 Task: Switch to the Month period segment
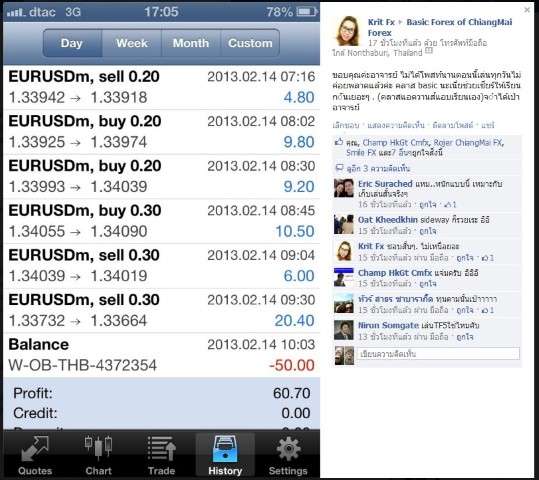(x=191, y=43)
